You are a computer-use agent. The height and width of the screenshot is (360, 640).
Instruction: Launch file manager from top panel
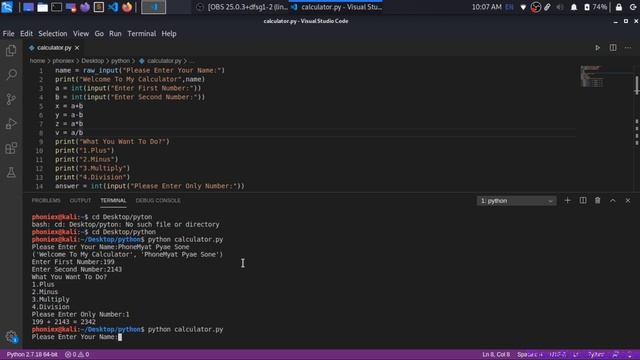[x=42, y=7]
